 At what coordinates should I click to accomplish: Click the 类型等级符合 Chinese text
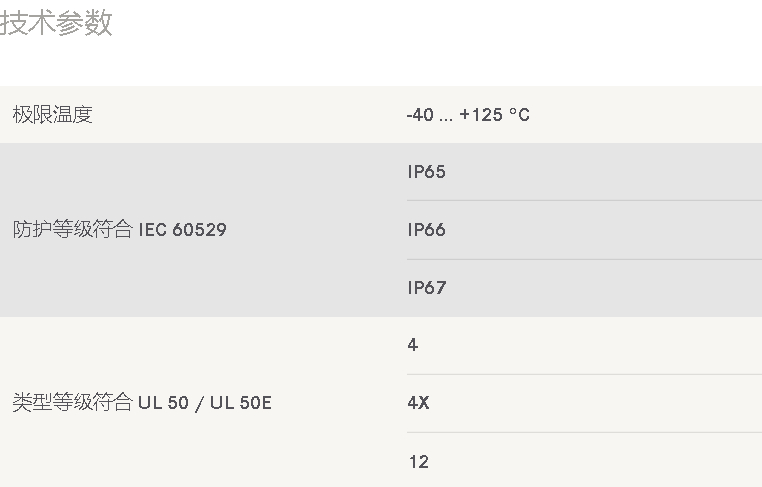[x=72, y=403]
